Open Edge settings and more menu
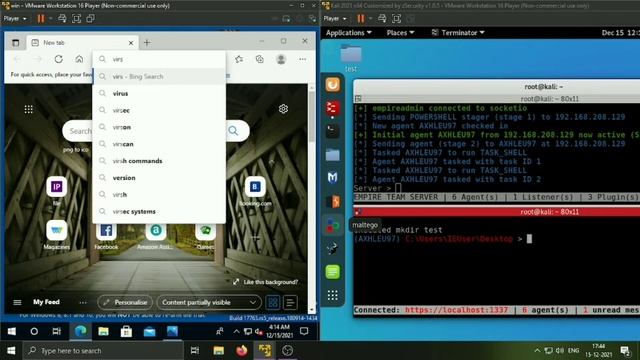Screen dimensions: 640x360 pyautogui.click(x=302, y=59)
